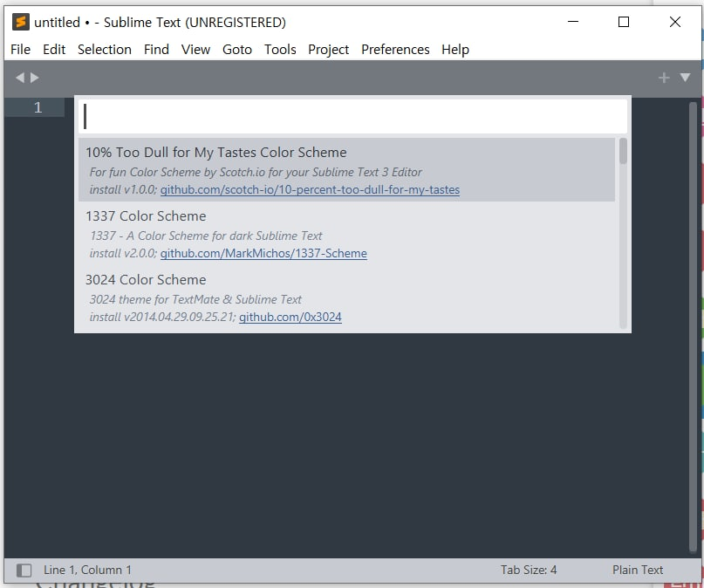Maximize the Sublime Text window
This screenshot has height=588, width=704.
(x=624, y=22)
